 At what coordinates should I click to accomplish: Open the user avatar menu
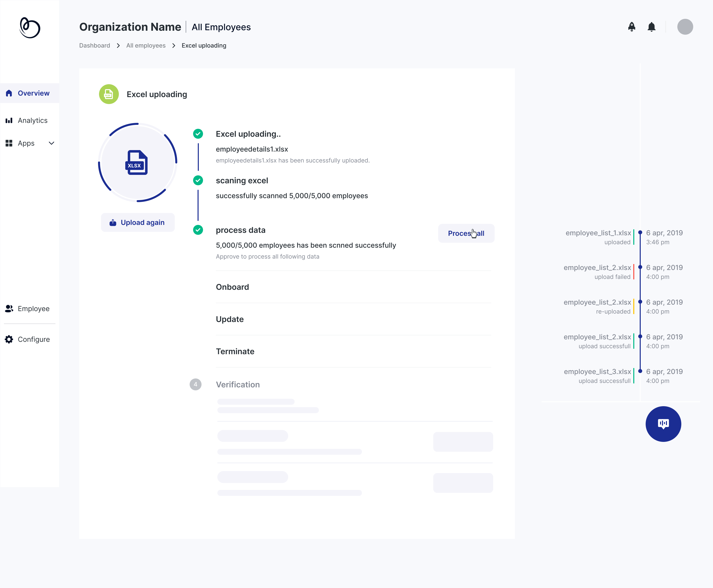point(685,27)
